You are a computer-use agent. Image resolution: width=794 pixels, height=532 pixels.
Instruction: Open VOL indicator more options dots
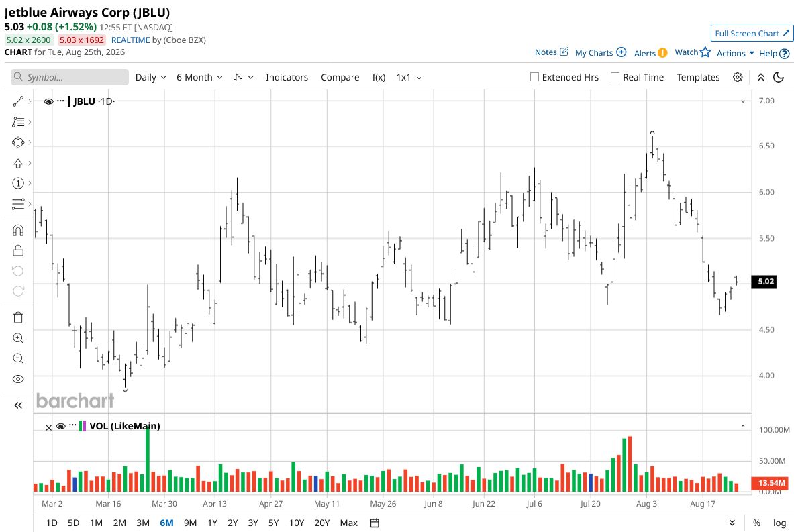(x=73, y=426)
